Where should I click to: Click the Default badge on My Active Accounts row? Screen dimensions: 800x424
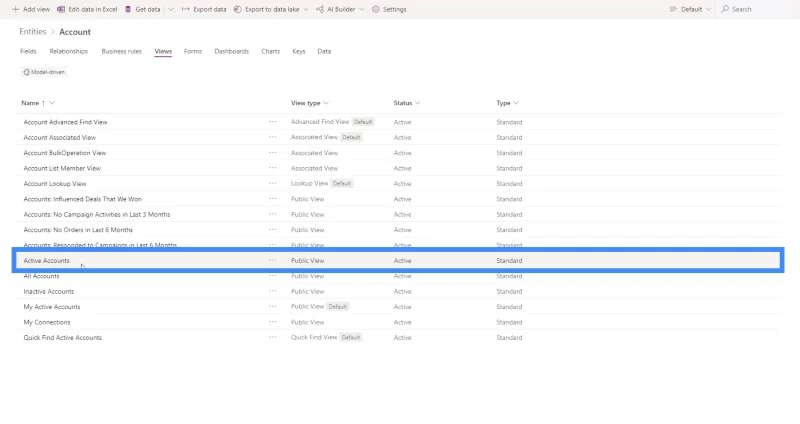337,307
